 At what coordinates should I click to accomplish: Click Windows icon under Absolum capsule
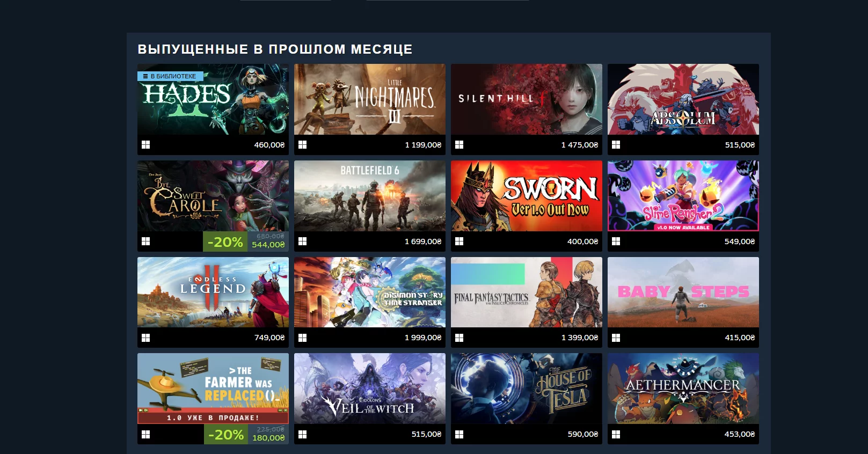click(616, 145)
